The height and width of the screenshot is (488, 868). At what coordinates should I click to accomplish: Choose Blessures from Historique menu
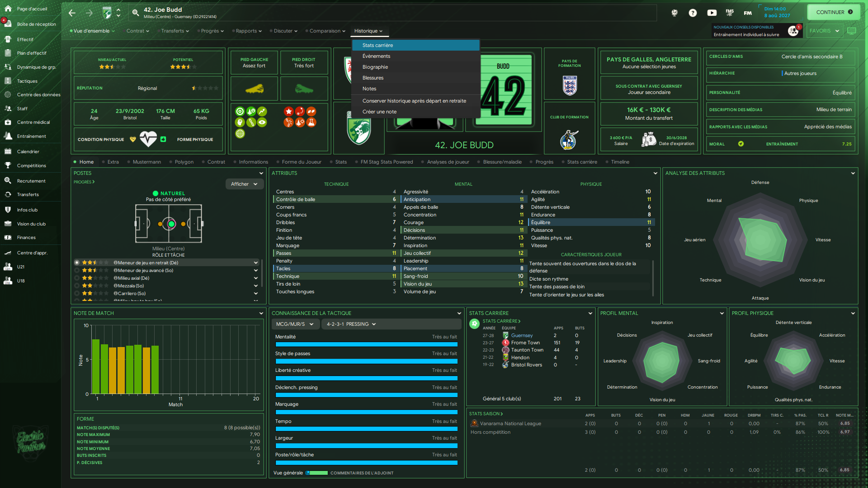point(373,78)
